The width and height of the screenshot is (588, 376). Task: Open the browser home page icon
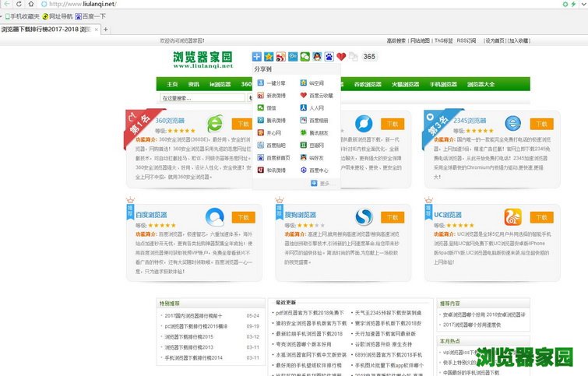[x=31, y=4]
